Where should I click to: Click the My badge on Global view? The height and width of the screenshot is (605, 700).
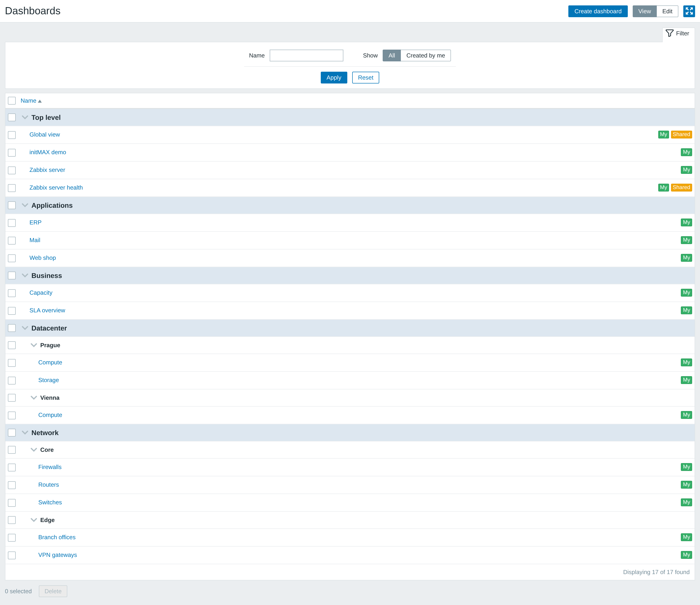tap(663, 135)
